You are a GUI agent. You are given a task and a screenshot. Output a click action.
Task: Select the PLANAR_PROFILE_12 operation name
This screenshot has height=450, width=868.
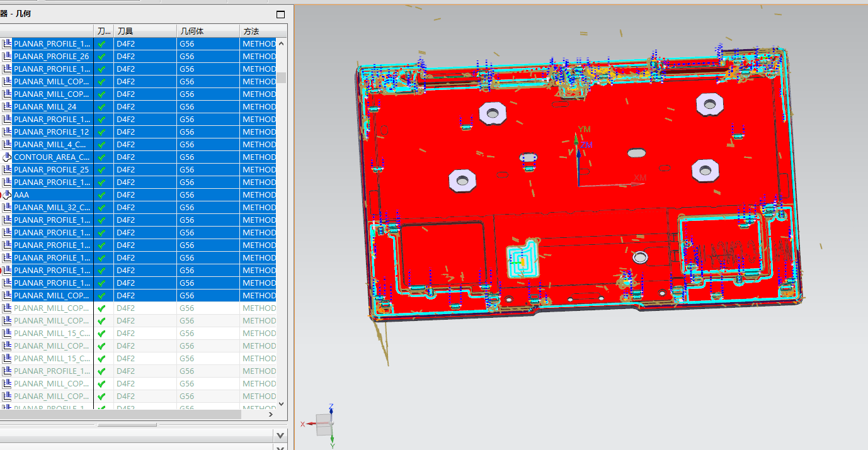tap(51, 132)
